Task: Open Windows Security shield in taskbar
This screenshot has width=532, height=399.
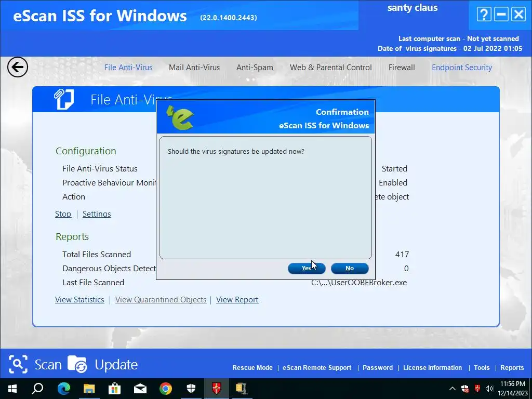Action: tap(191, 389)
